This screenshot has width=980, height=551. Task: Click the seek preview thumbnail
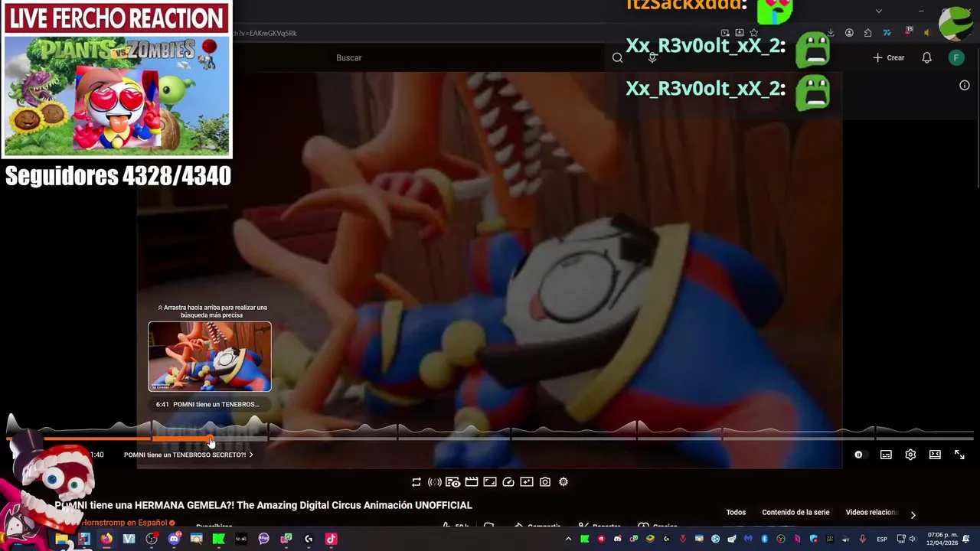(210, 357)
